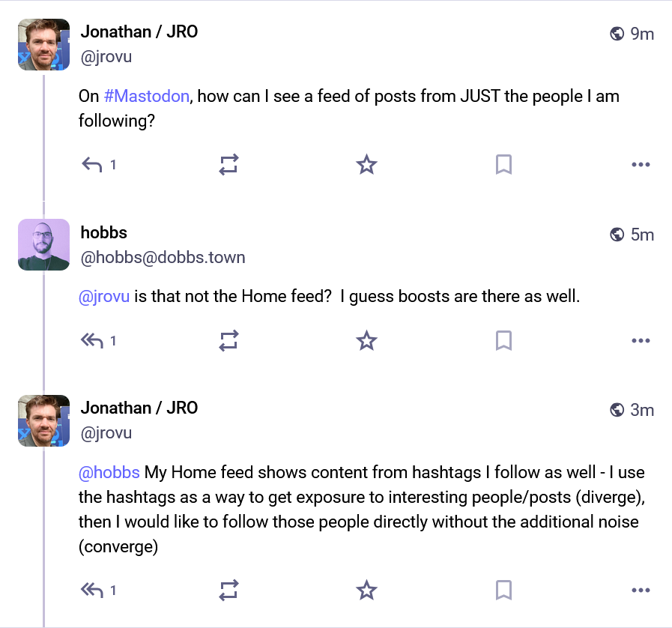Reply to hobbs's Home feed post

(x=91, y=341)
